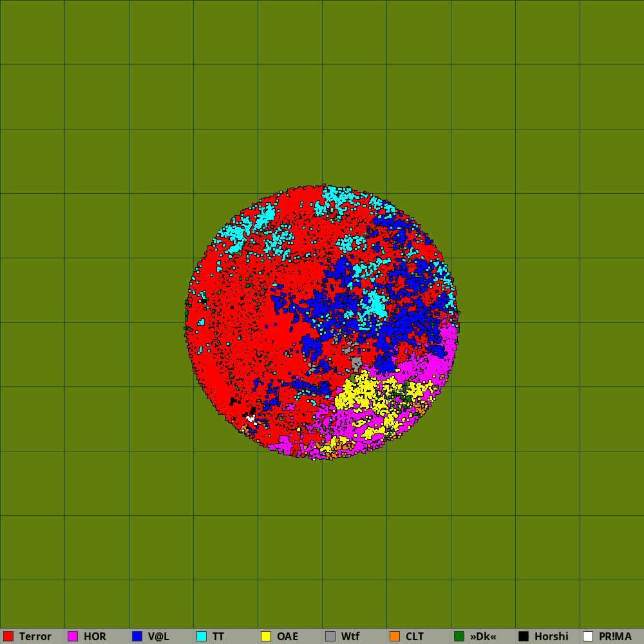Click the yellow OAE legend swatch
The image size is (644, 644).
(x=266, y=636)
